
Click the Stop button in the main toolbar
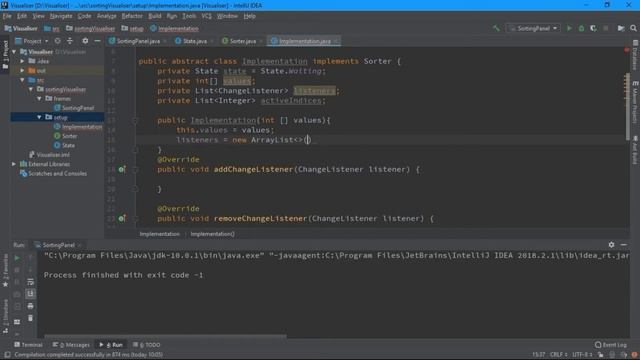[x=606, y=28]
